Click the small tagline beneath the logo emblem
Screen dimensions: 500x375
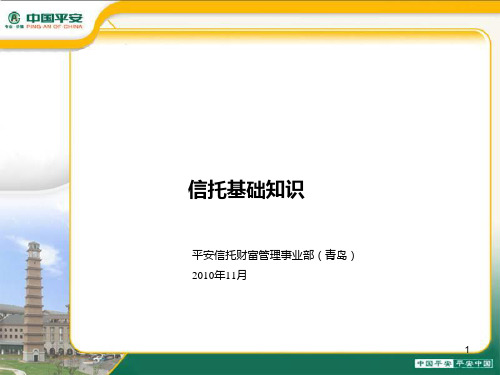point(14,26)
